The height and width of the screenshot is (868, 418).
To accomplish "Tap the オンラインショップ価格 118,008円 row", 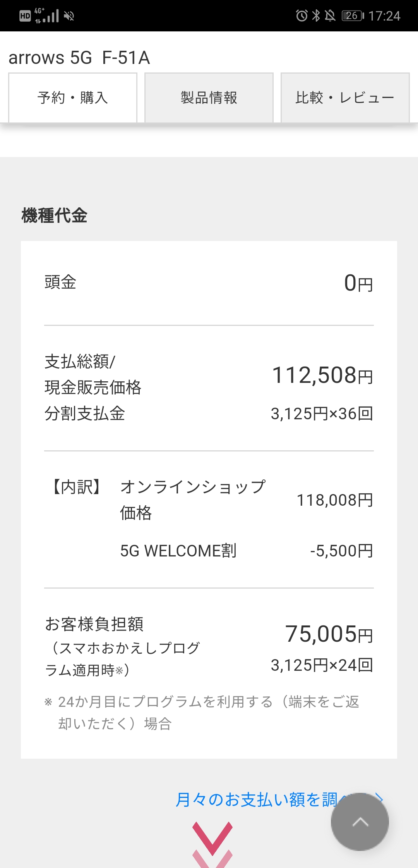I will pyautogui.click(x=209, y=500).
